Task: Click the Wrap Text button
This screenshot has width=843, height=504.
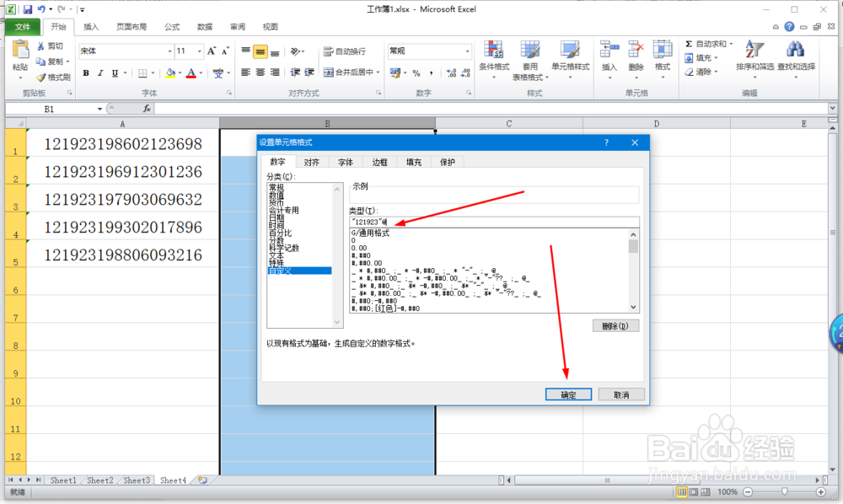Action: click(x=345, y=51)
